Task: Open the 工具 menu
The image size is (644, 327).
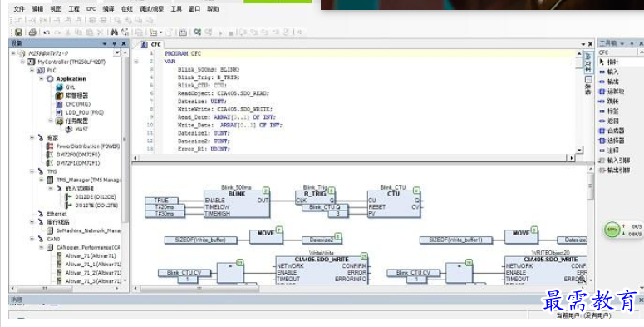Action: coord(176,8)
